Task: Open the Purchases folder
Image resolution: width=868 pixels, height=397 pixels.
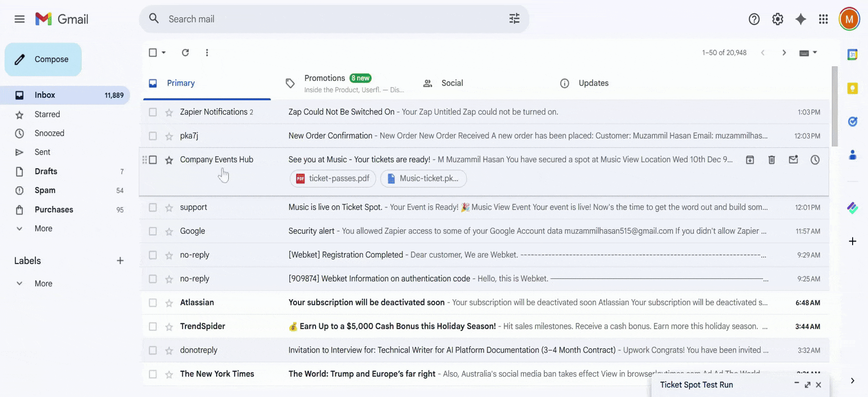Action: tap(65, 209)
